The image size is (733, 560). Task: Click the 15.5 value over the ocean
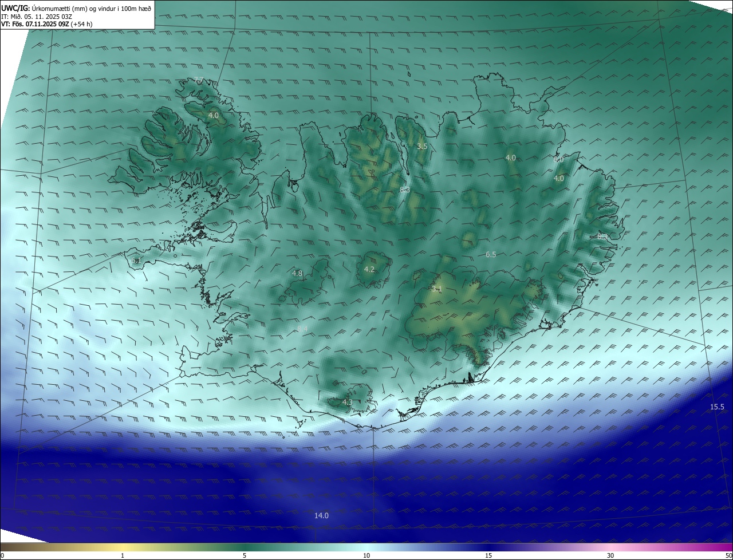tap(718, 407)
